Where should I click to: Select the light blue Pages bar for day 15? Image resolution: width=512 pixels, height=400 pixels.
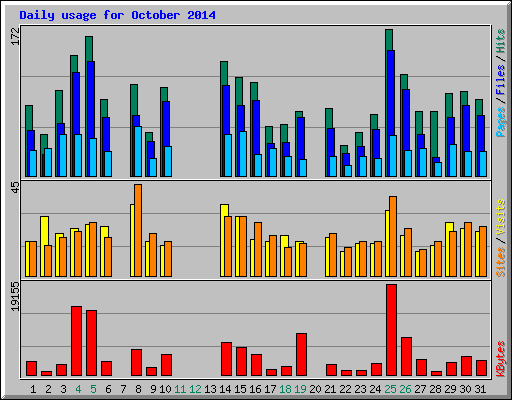pyautogui.click(x=243, y=154)
